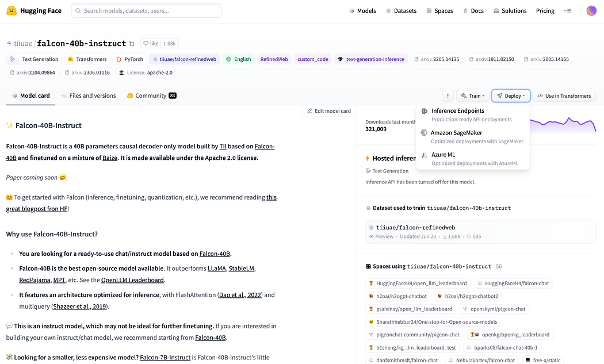Click the Transformers tag
Image resolution: width=604 pixels, height=364 pixels.
[x=87, y=59]
